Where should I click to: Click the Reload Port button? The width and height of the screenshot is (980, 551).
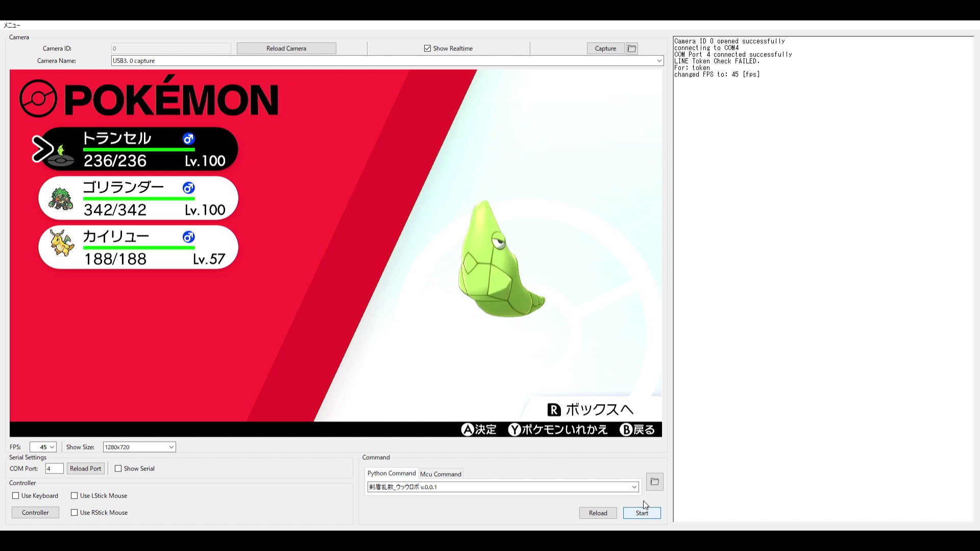[x=86, y=468]
